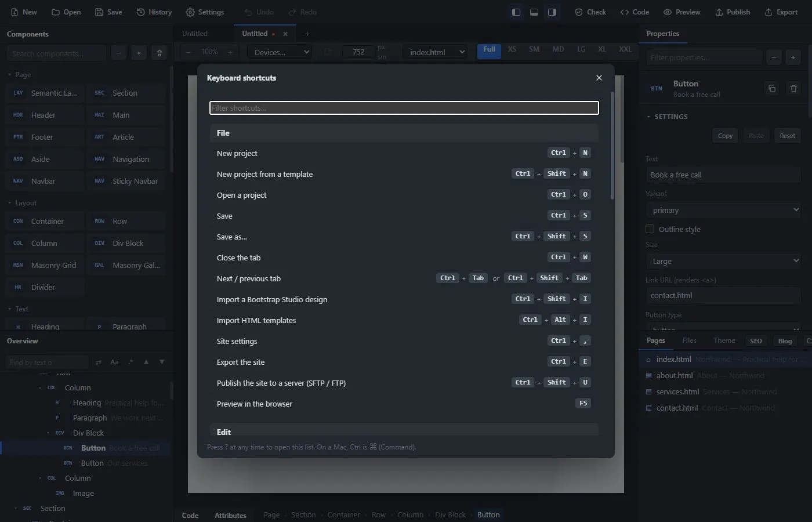Toggle the bottom panel layout icon
This screenshot has width=812, height=522.
click(534, 12)
